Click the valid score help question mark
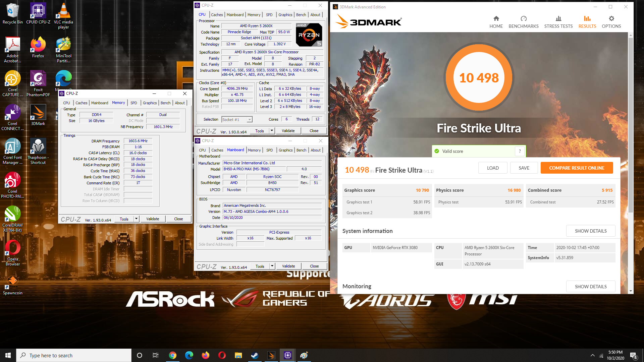This screenshot has height=362, width=644. point(520,151)
